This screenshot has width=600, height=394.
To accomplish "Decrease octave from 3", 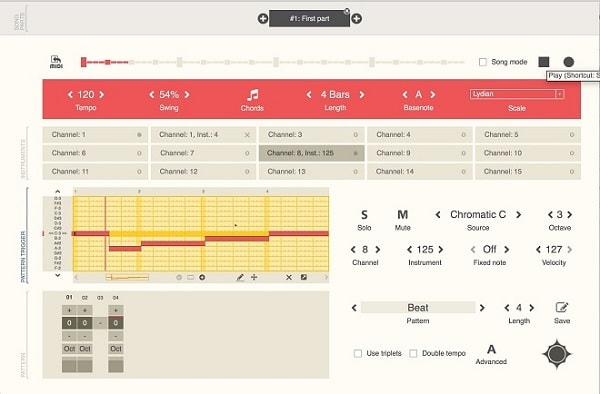I will tap(550, 215).
